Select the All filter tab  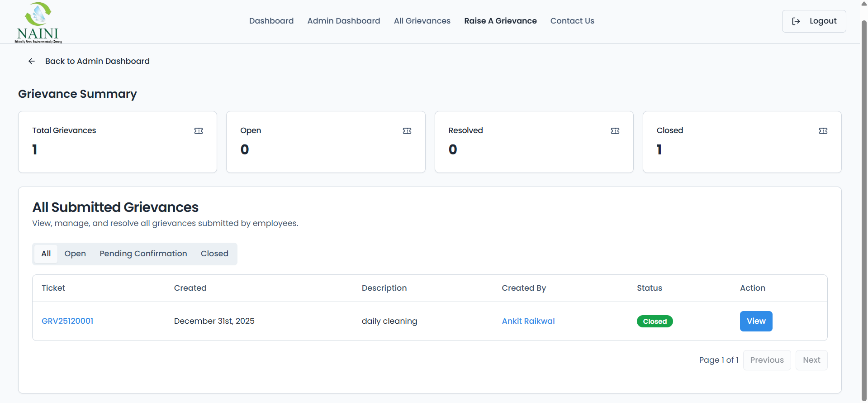[x=46, y=254]
